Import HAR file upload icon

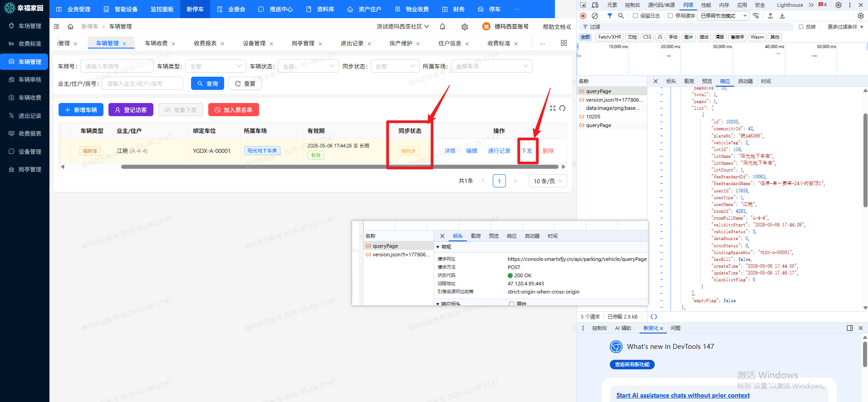[x=770, y=16]
